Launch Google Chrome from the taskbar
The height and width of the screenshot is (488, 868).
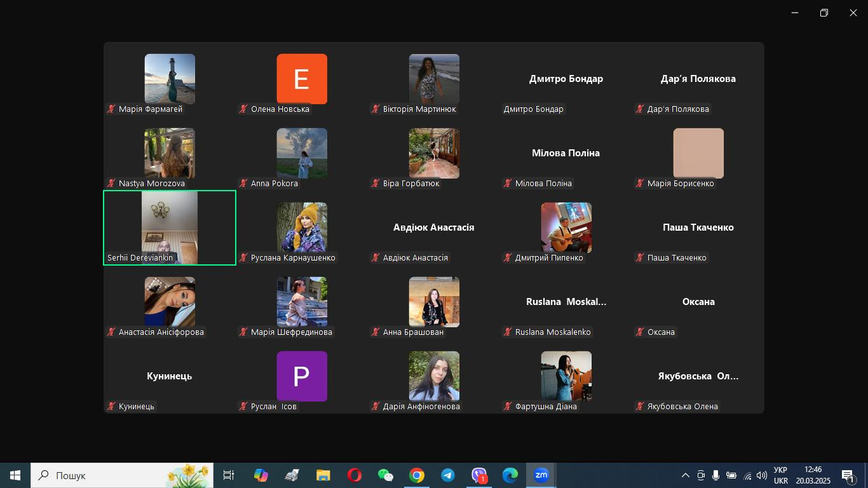click(417, 475)
